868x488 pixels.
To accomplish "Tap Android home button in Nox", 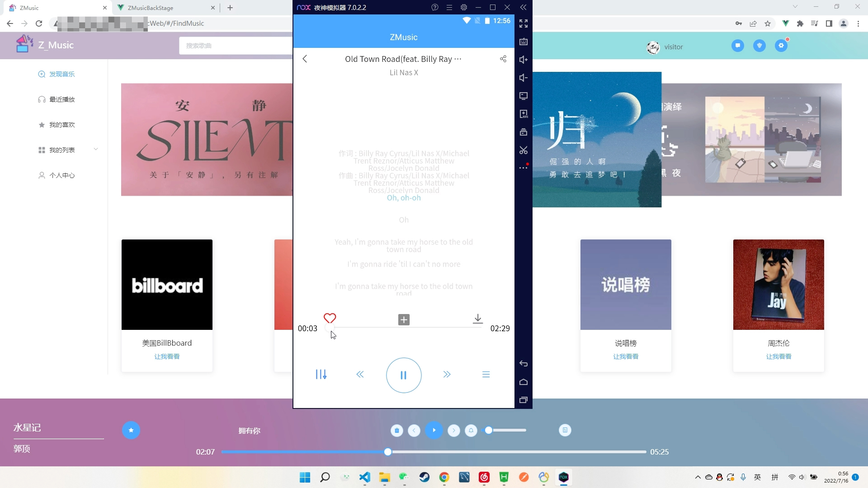I will (524, 382).
